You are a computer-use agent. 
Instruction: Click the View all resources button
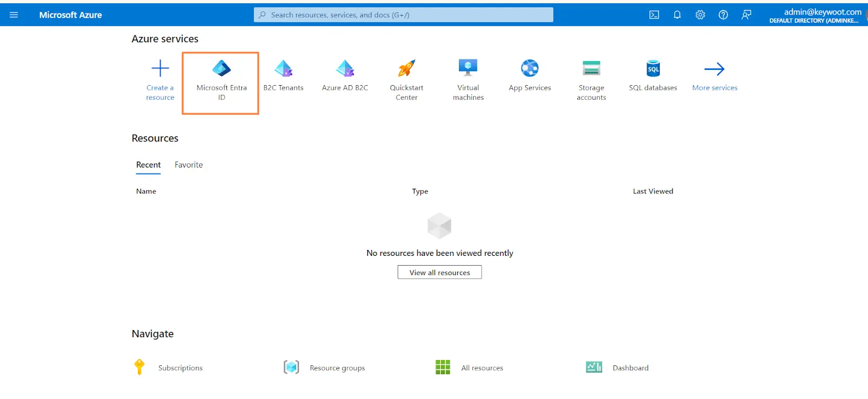pos(439,272)
